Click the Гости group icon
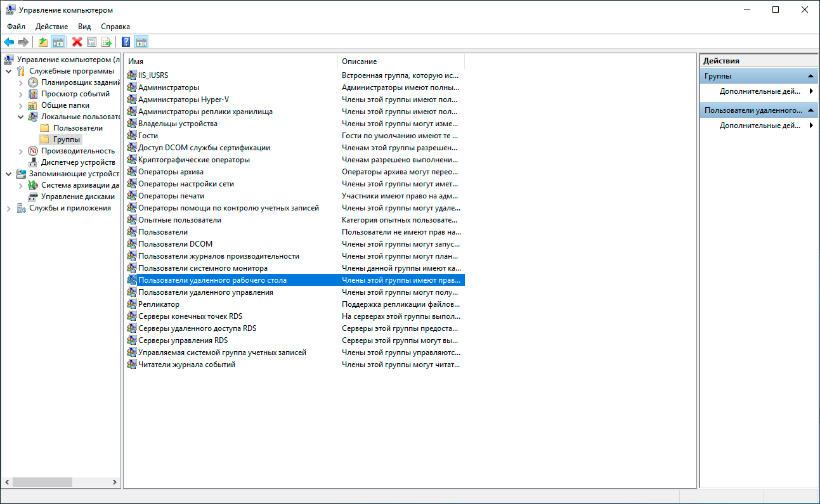This screenshot has width=820, height=504. (x=132, y=136)
